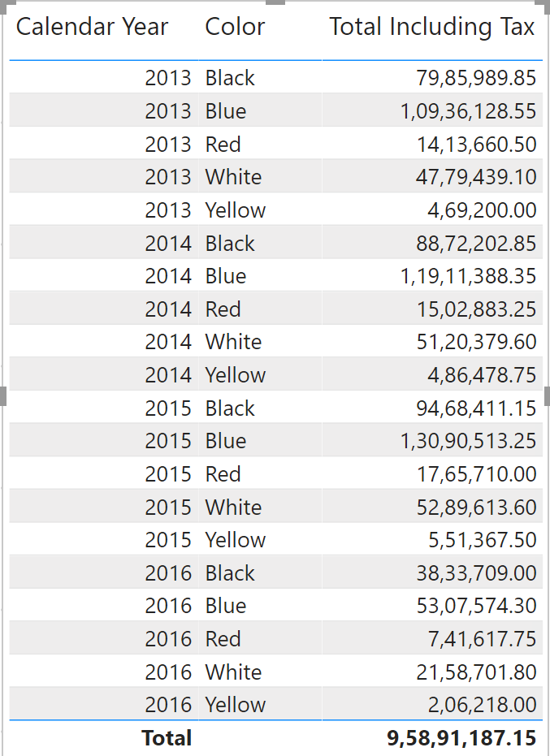
Task: Click the 2016 White color cell
Action: pyautogui.click(x=233, y=672)
